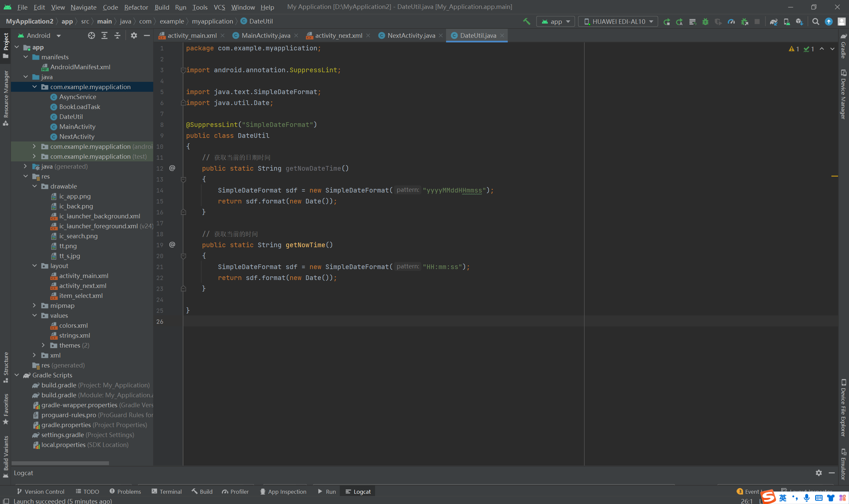Click the project panel horizontal scrollbar
The width and height of the screenshot is (849, 504).
tap(60, 463)
